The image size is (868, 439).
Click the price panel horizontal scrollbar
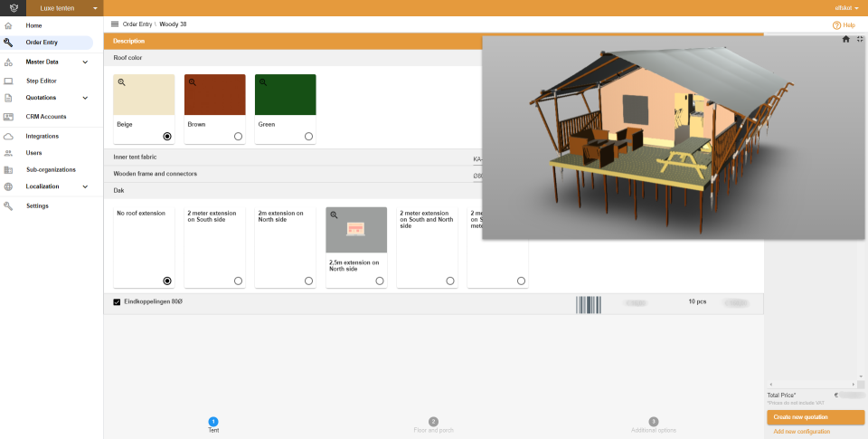pyautogui.click(x=811, y=384)
